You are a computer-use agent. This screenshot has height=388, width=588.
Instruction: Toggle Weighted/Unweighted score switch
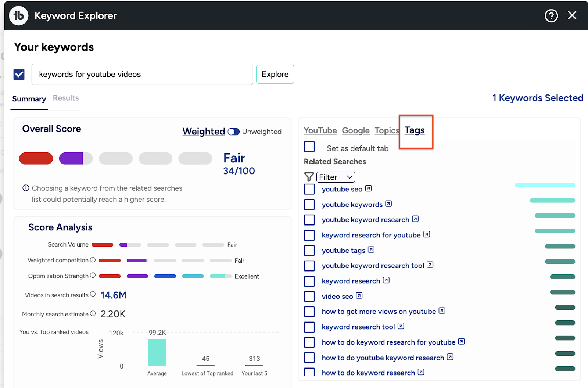(234, 132)
